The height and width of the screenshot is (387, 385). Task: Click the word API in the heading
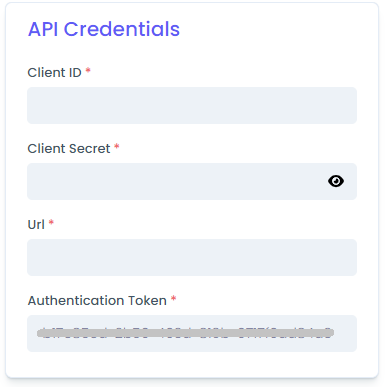(x=43, y=29)
